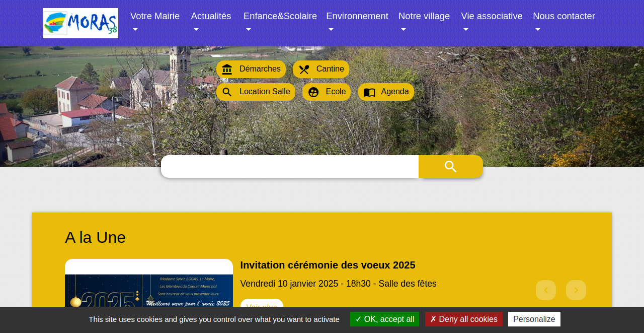
Task: Accept all cookies
Action: [384, 319]
